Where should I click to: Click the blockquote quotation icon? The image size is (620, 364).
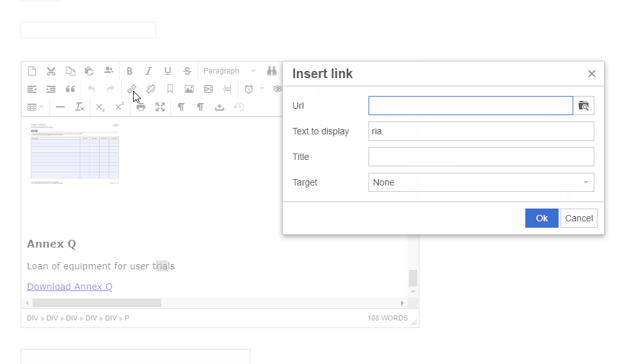pos(70,89)
